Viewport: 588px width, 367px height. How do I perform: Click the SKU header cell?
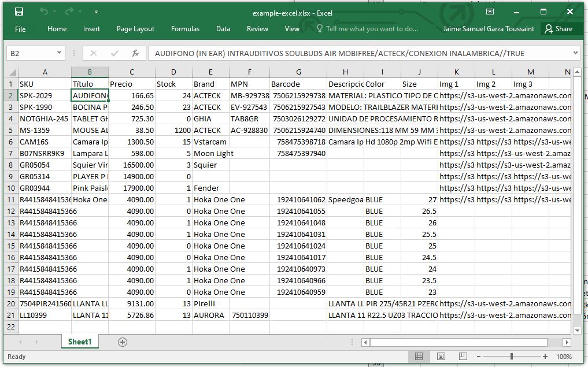coord(45,84)
